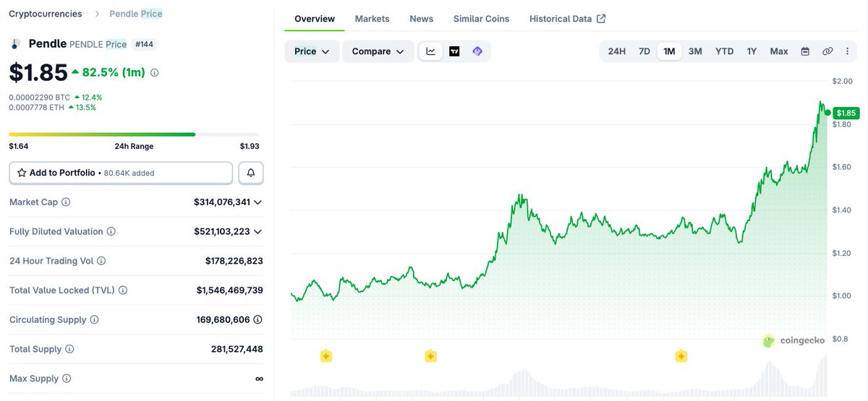Select the 7D time range
Image resolution: width=868 pixels, height=401 pixels.
coord(644,51)
